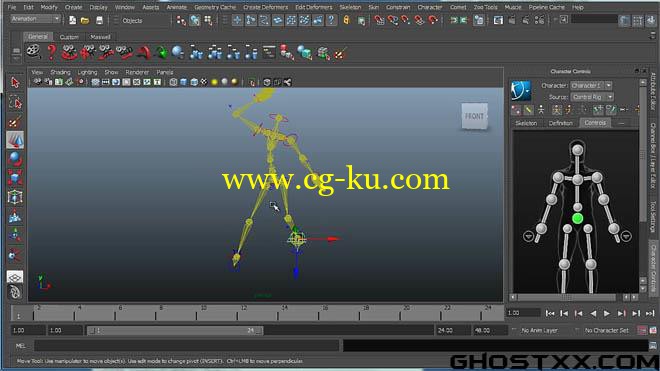Image resolution: width=660 pixels, height=371 pixels.
Task: Click the current time 1.00 field
Action: click(523, 313)
